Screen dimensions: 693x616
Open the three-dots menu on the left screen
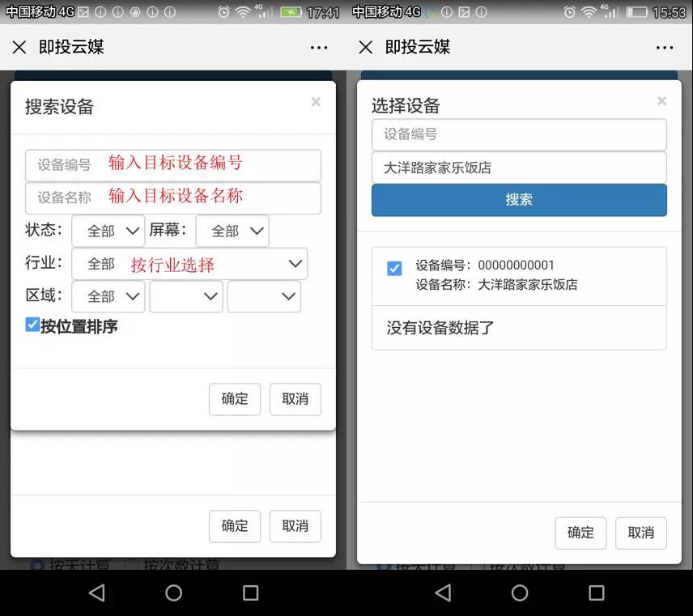point(319,48)
